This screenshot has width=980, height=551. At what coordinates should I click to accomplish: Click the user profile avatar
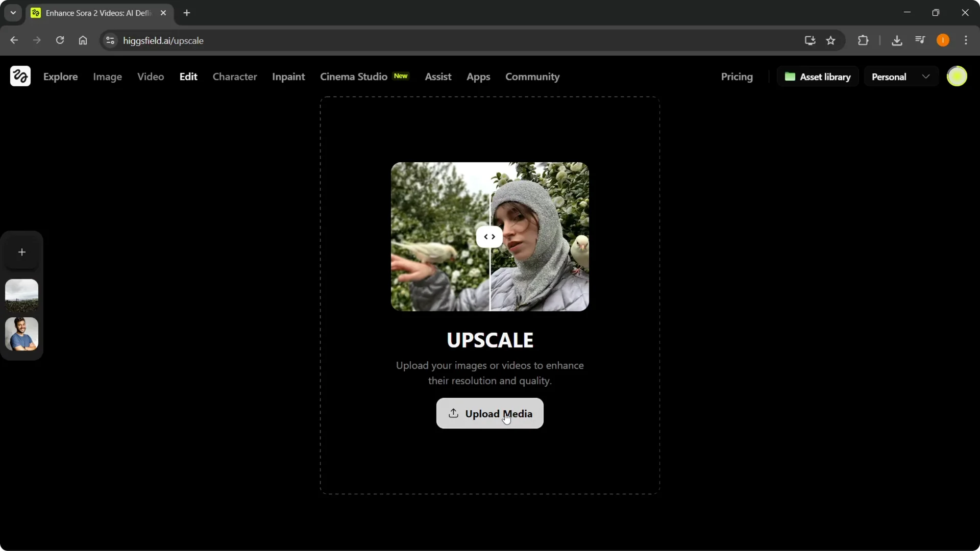click(958, 76)
